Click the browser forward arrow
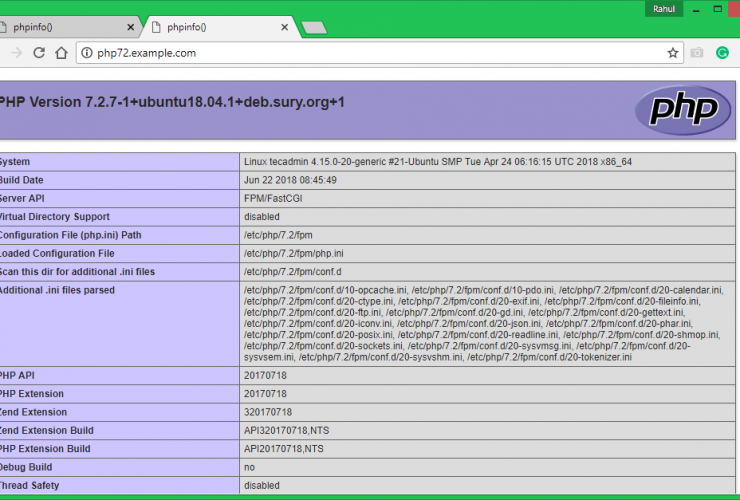 [16, 53]
